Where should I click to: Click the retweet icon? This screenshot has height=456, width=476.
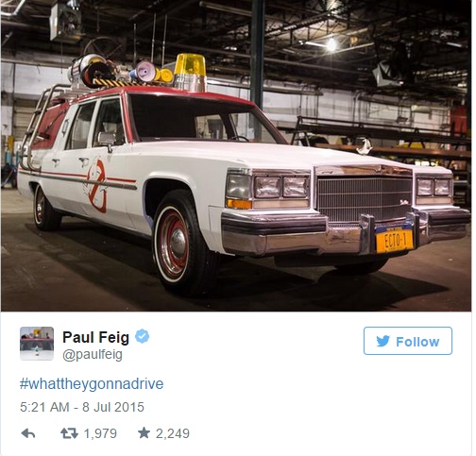pyautogui.click(x=69, y=433)
